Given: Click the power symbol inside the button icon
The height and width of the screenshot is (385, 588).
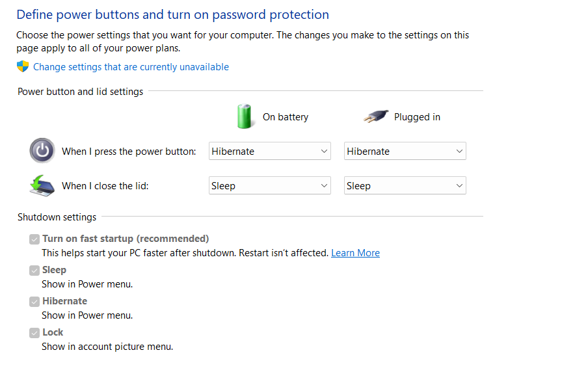Looking at the screenshot, I should (42, 150).
